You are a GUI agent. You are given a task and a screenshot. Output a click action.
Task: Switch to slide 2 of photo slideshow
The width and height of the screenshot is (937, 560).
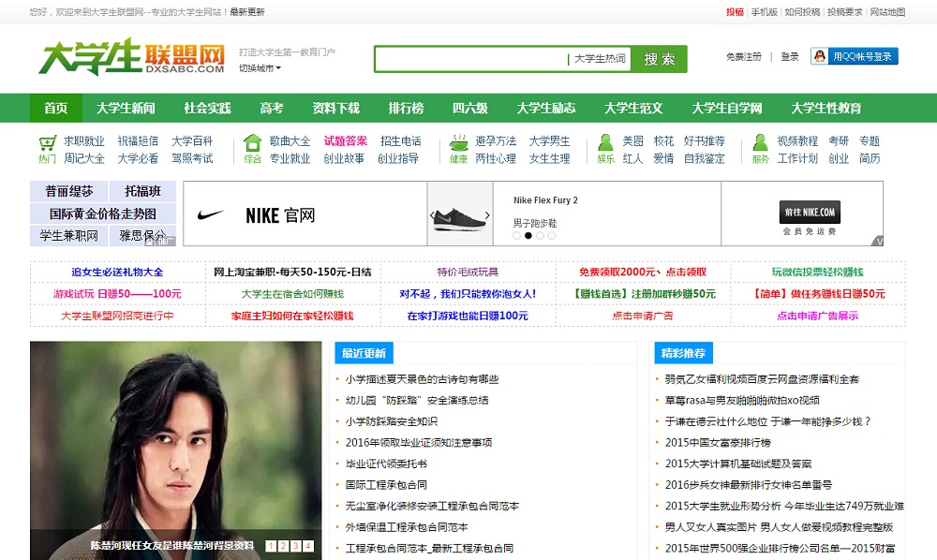[x=283, y=546]
